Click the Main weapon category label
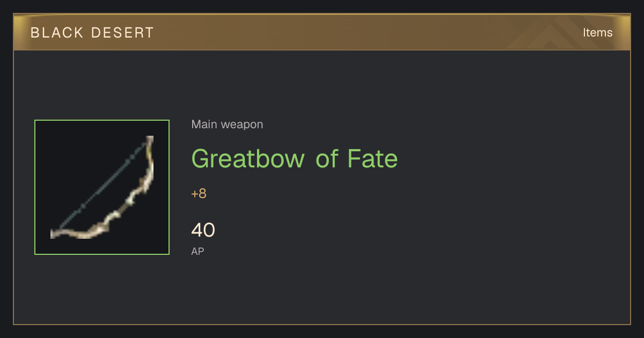This screenshot has width=644, height=338. point(227,124)
